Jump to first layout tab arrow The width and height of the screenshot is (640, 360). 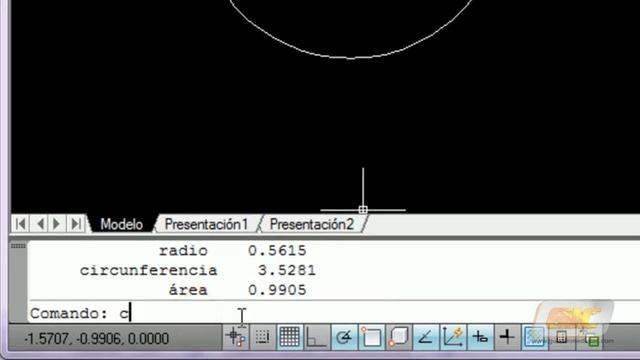click(20, 224)
